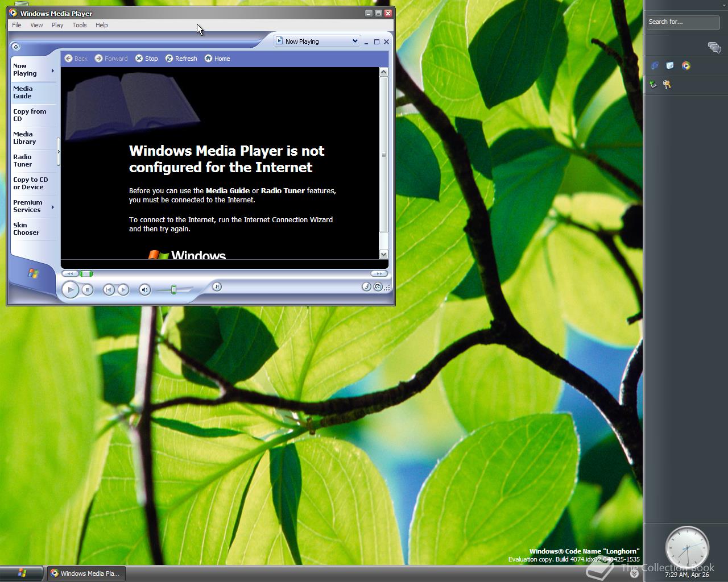This screenshot has height=582, width=728.
Task: Open the Play menu
Action: (x=57, y=25)
